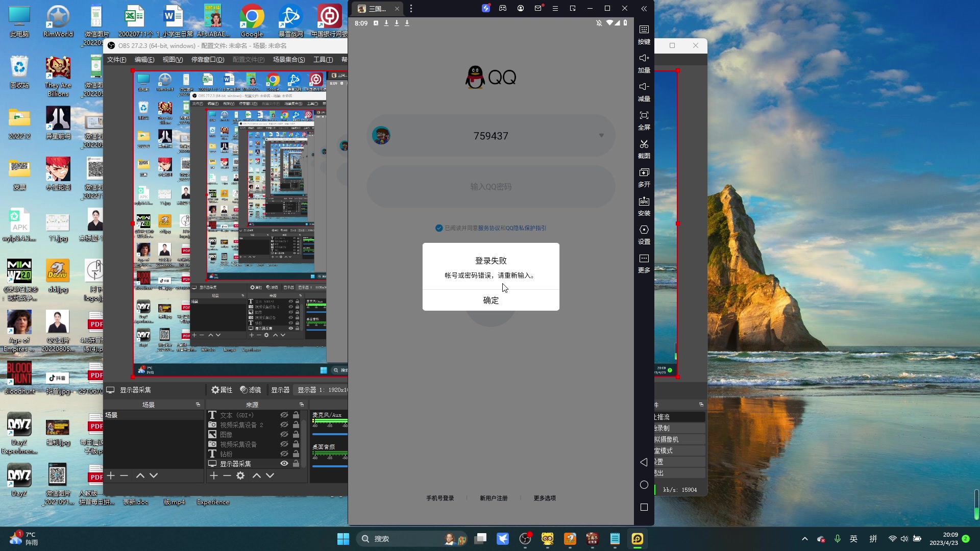Open source properties gear below sources list
980x551 pixels.
pyautogui.click(x=240, y=475)
